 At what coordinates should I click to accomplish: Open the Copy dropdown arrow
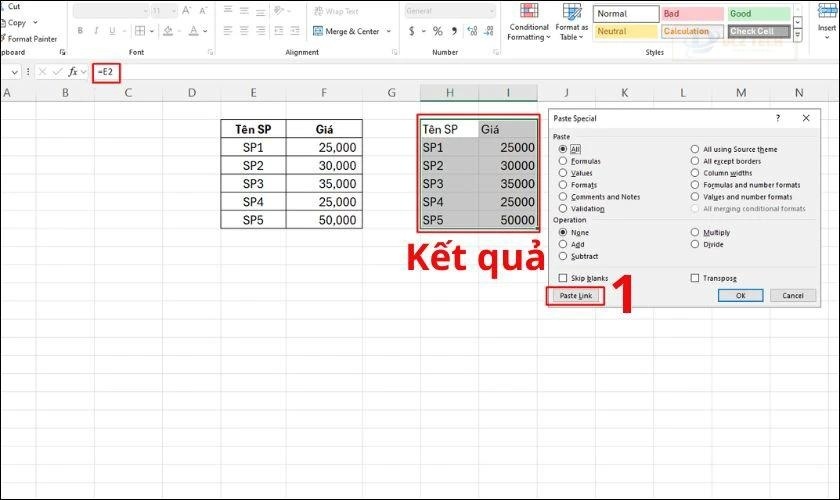(x=35, y=23)
